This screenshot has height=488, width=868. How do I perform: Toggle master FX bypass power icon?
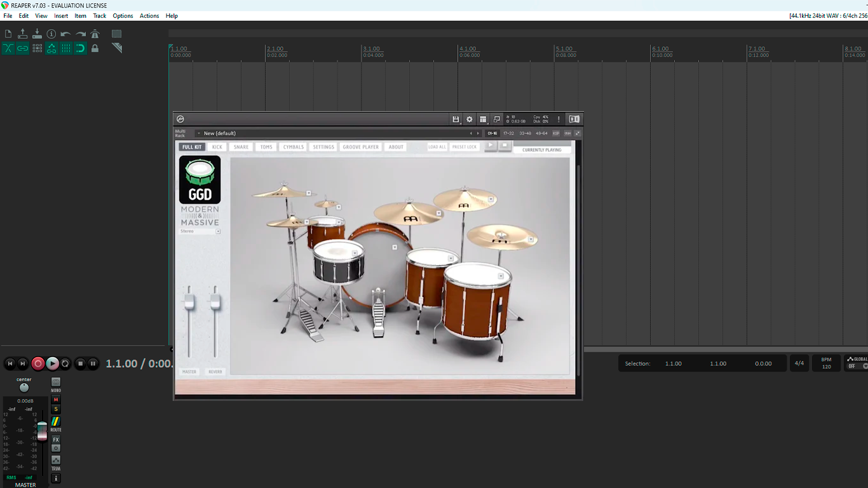click(56, 448)
